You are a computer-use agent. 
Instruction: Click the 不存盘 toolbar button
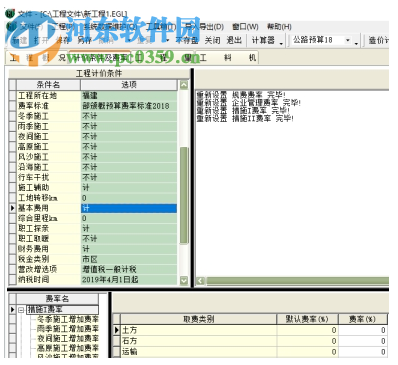coord(187,41)
